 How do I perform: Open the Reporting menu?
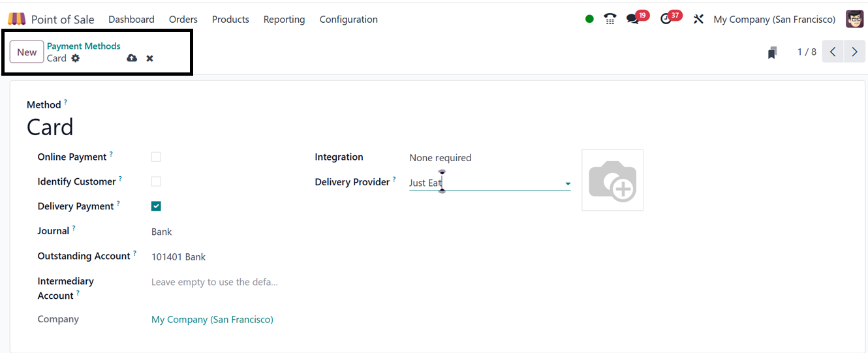(284, 20)
